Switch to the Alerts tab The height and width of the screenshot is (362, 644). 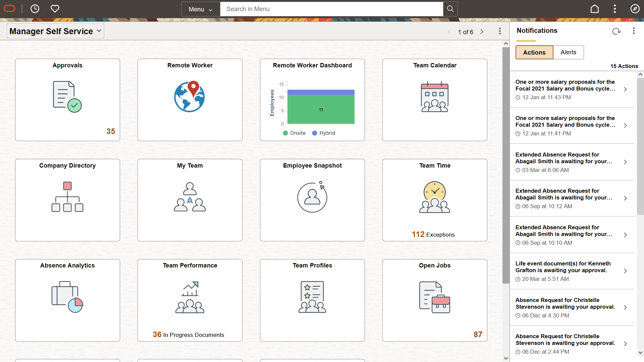568,52
